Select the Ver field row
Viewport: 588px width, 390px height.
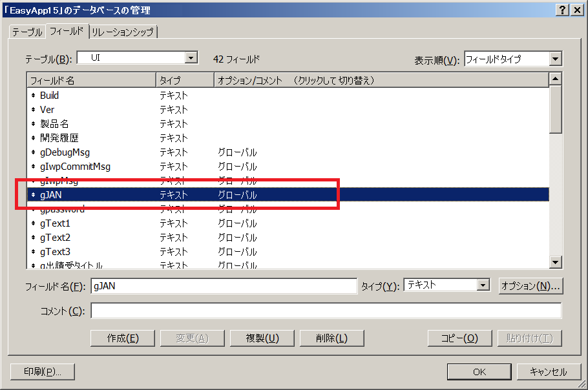click(x=288, y=110)
